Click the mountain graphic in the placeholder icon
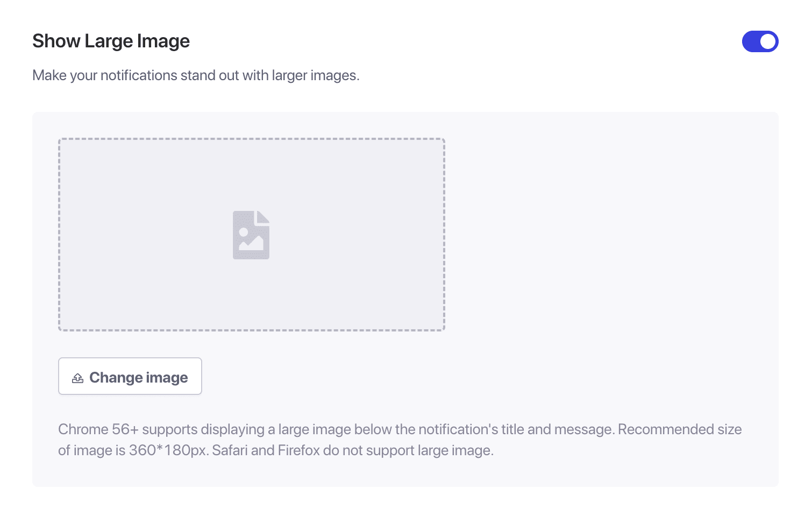The height and width of the screenshot is (509, 812). click(252, 244)
